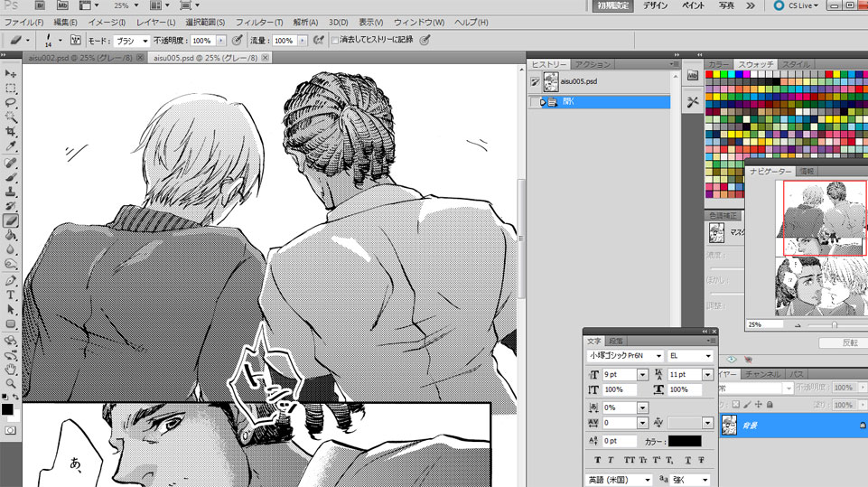The height and width of the screenshot is (487, 868).
Task: Click the text color swatch in Character panel
Action: coord(685,441)
